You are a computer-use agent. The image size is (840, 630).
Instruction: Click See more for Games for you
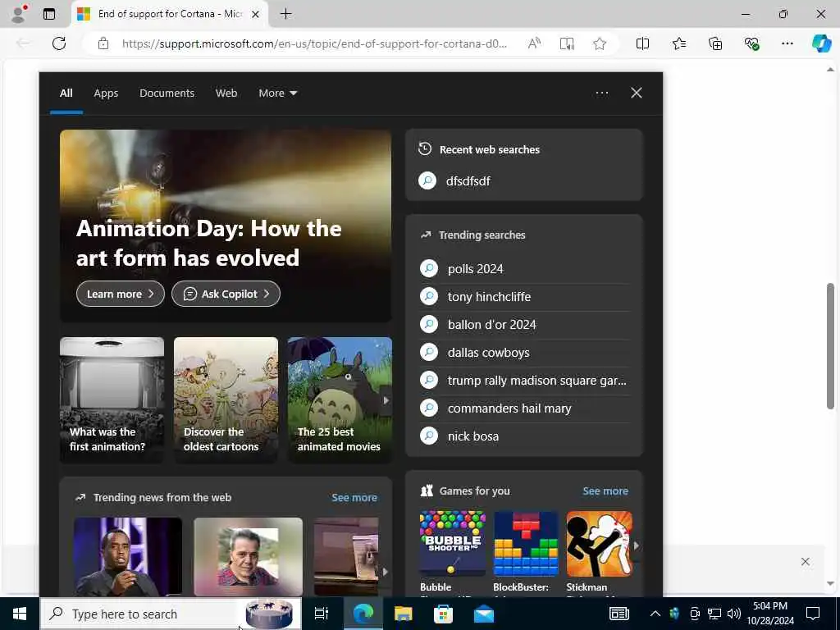605,491
